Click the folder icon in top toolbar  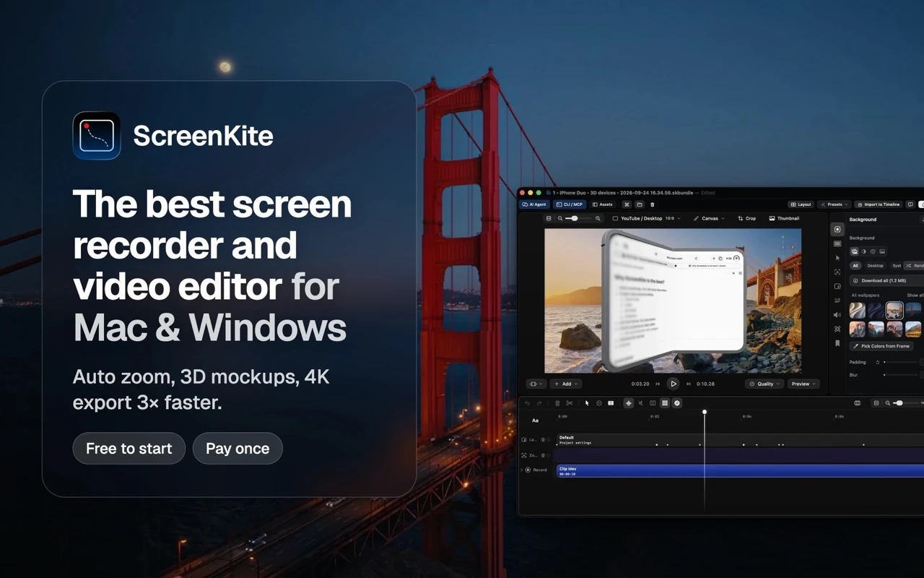(x=640, y=204)
